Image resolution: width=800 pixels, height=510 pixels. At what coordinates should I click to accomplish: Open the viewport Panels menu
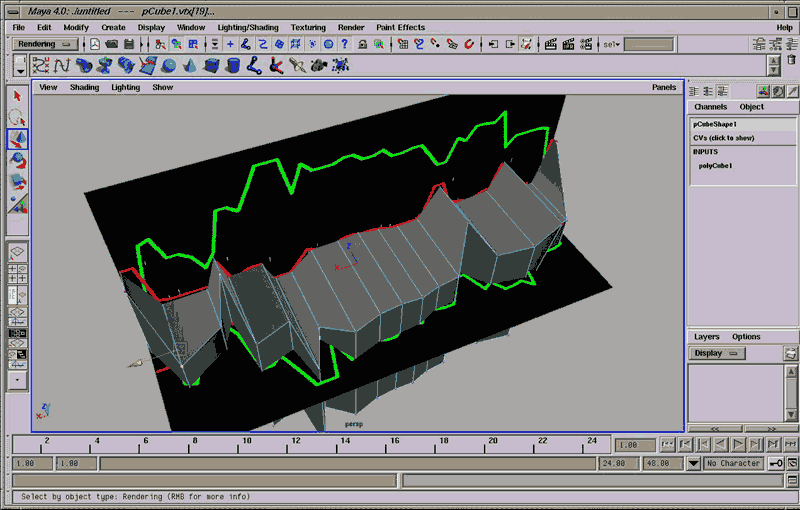[x=663, y=87]
